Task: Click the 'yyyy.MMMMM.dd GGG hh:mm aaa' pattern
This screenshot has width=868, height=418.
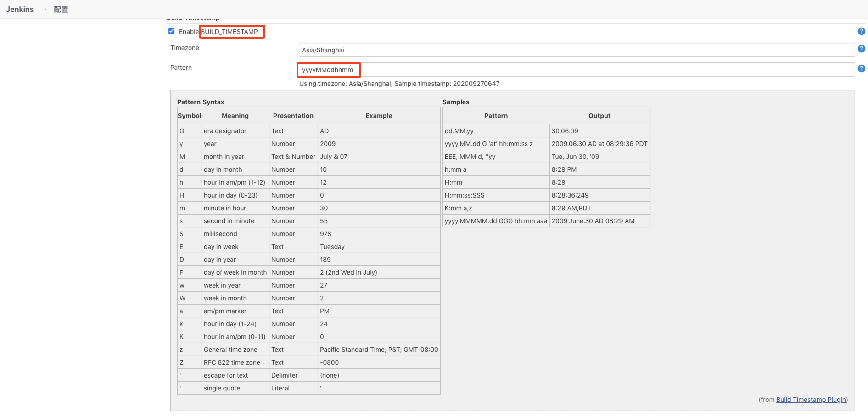Action: [496, 221]
